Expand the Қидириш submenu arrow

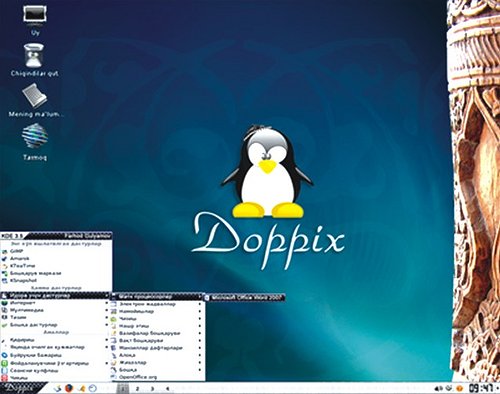tap(107, 340)
